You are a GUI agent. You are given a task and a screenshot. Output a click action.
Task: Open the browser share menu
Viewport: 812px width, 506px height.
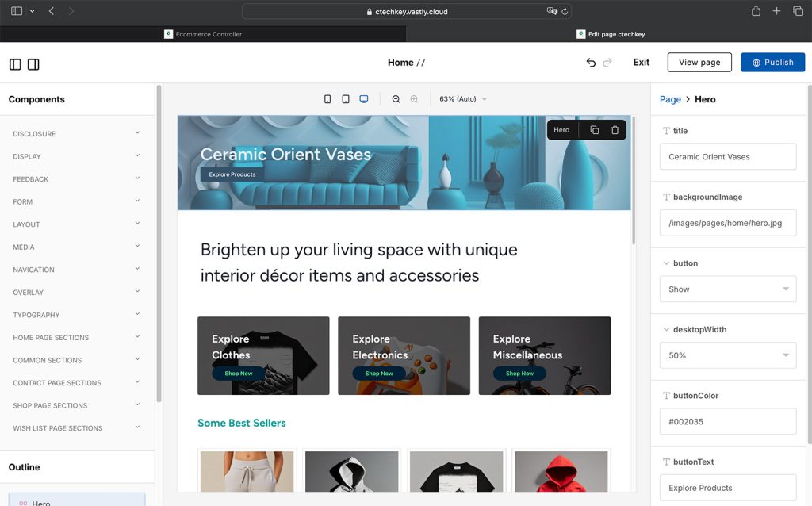coord(756,11)
